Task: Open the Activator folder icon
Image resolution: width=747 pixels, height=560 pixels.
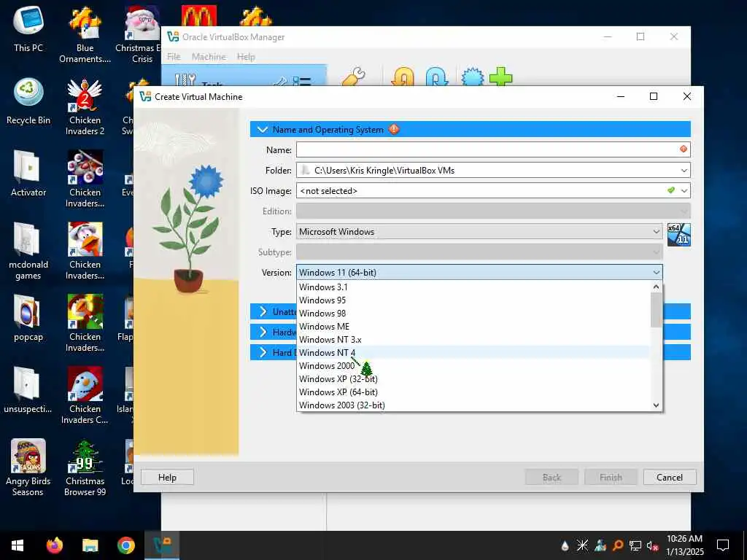Action: tap(28, 174)
